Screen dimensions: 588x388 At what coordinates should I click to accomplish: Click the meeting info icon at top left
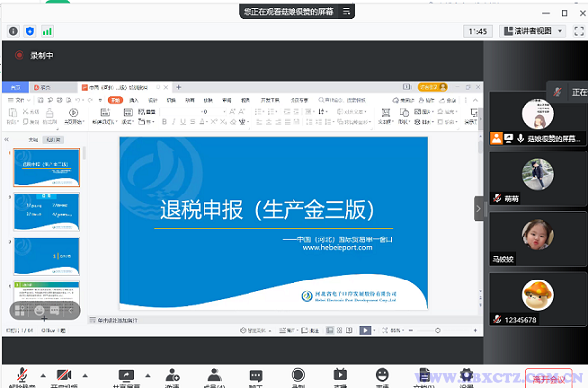coord(13,31)
